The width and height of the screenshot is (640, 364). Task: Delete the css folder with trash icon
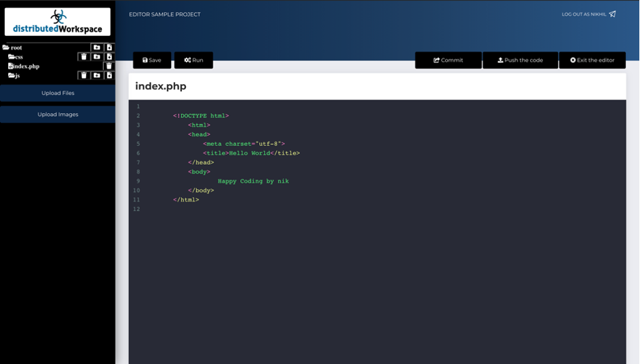pyautogui.click(x=83, y=57)
